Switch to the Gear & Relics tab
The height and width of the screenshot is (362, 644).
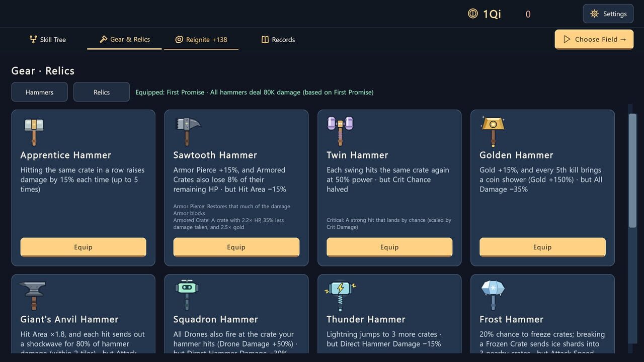tap(124, 39)
